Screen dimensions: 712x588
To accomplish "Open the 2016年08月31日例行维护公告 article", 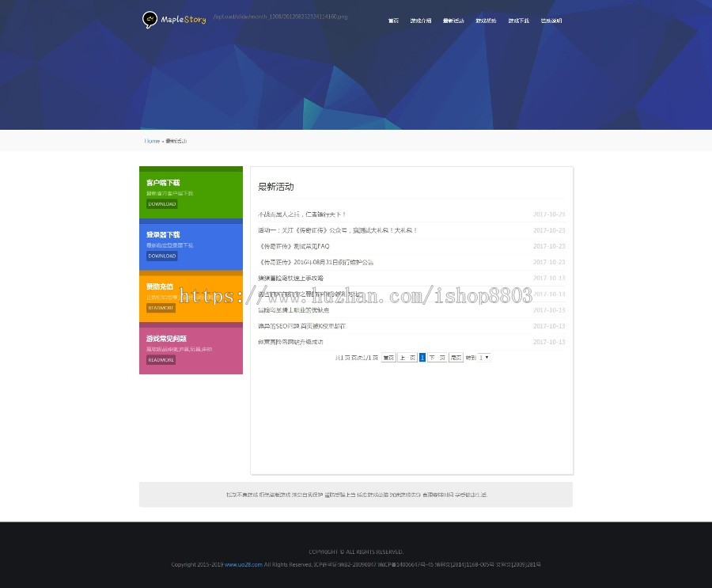I will point(316,262).
